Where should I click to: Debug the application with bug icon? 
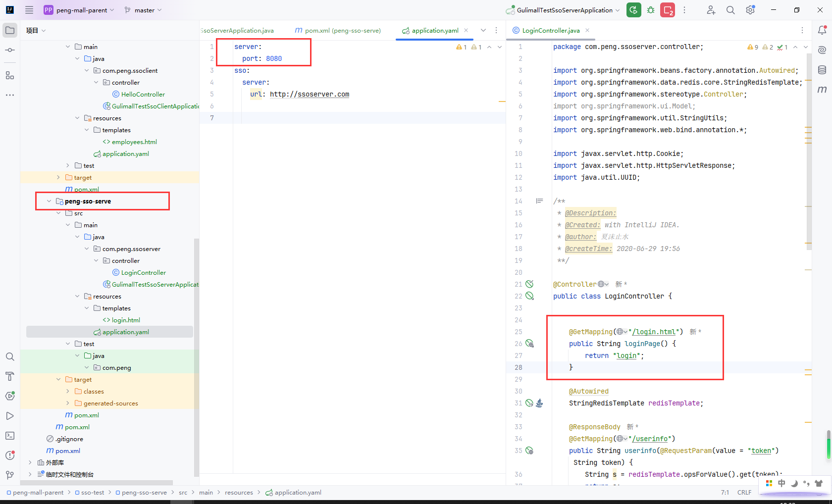651,10
